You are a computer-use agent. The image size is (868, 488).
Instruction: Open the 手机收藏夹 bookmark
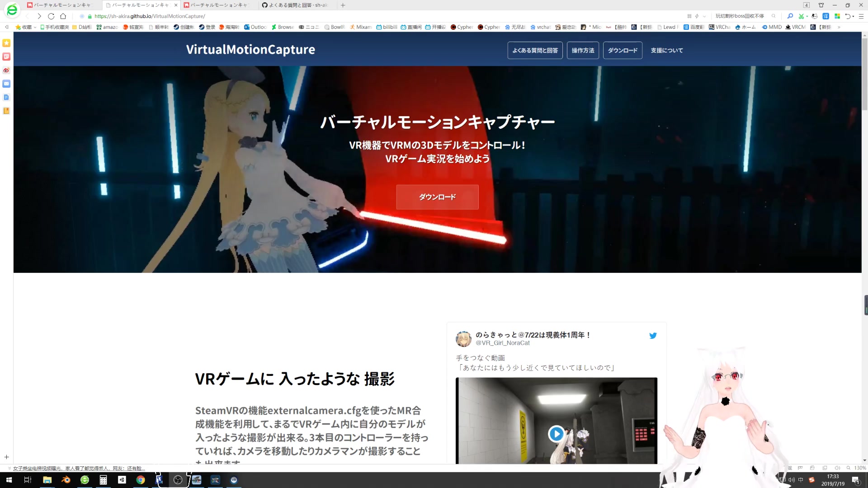click(54, 27)
